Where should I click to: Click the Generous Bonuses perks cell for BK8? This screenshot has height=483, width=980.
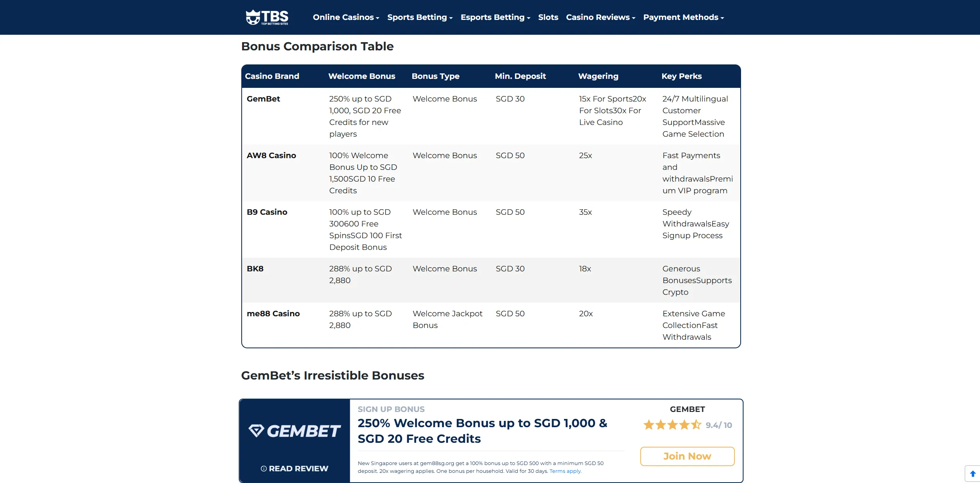697,280
